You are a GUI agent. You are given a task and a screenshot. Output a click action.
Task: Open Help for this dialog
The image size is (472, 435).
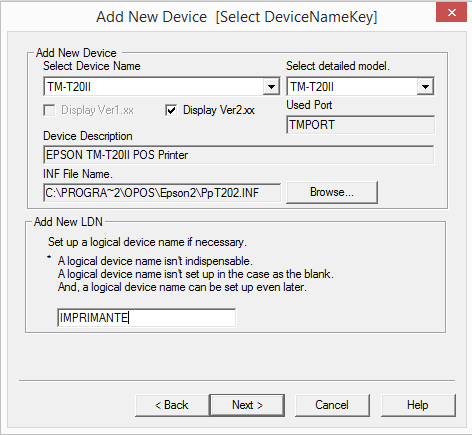[418, 405]
